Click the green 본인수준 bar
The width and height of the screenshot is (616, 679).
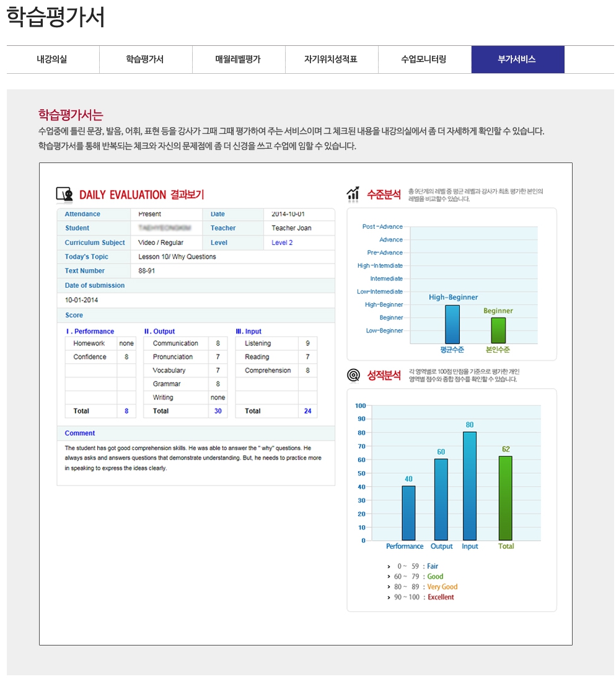[x=498, y=331]
